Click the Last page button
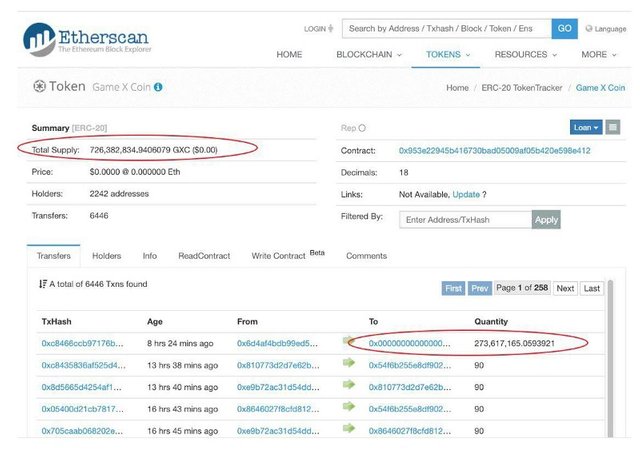 point(591,288)
